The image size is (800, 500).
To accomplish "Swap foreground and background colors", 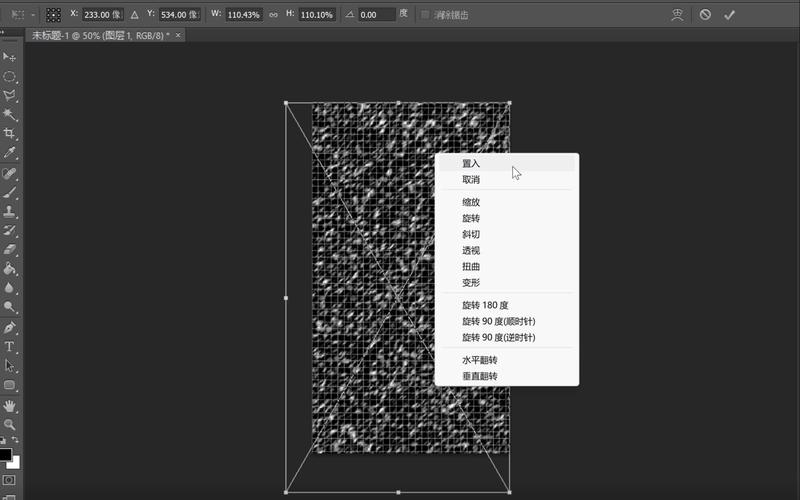I will point(15,440).
